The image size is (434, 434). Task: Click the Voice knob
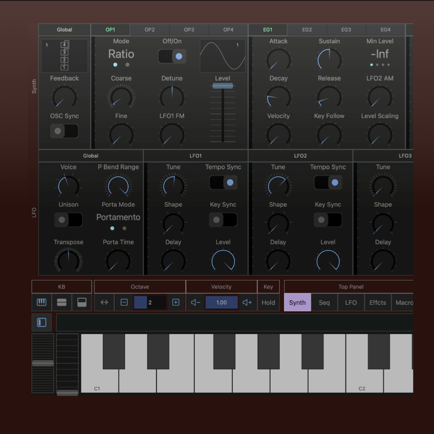coord(68,186)
